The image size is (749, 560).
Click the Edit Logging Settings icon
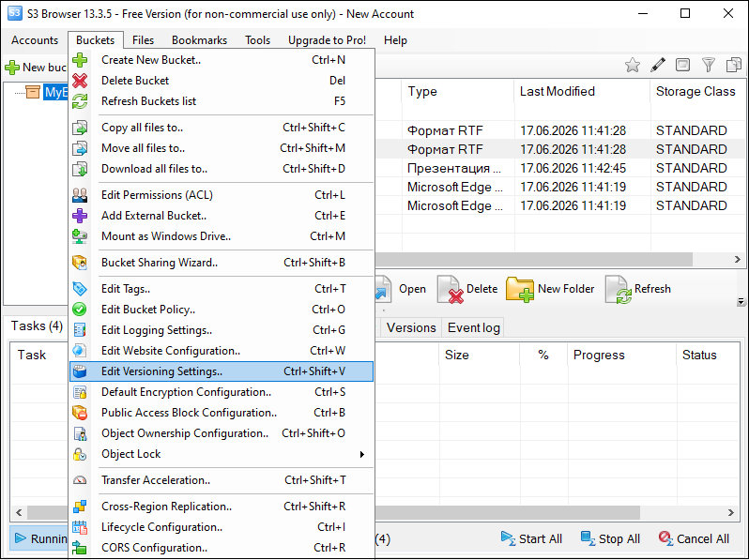click(80, 330)
